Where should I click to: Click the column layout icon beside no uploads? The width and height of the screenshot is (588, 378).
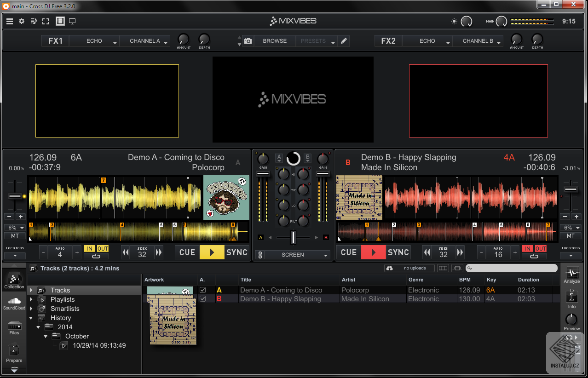(443, 268)
